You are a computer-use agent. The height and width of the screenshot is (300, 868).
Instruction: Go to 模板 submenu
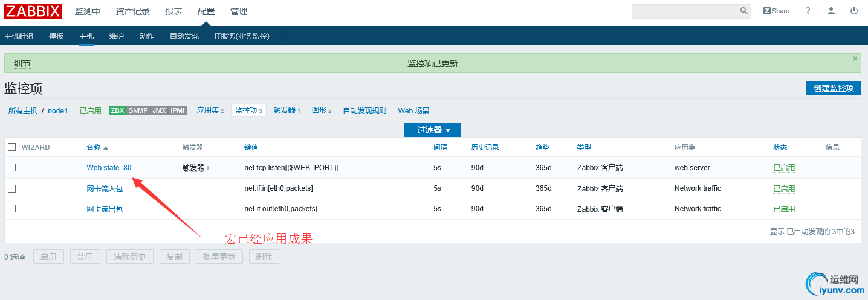(56, 36)
